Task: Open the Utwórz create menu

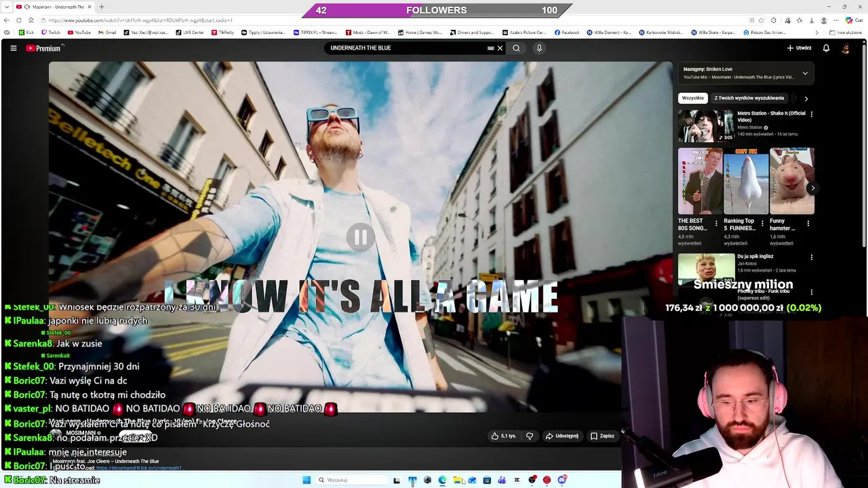Action: (799, 48)
